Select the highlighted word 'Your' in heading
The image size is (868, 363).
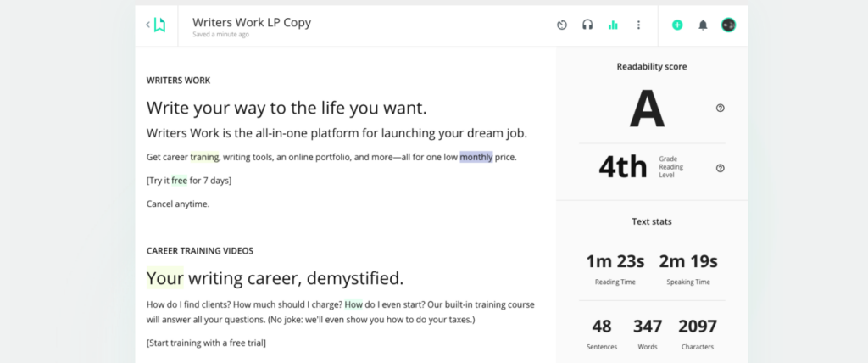coord(165,278)
